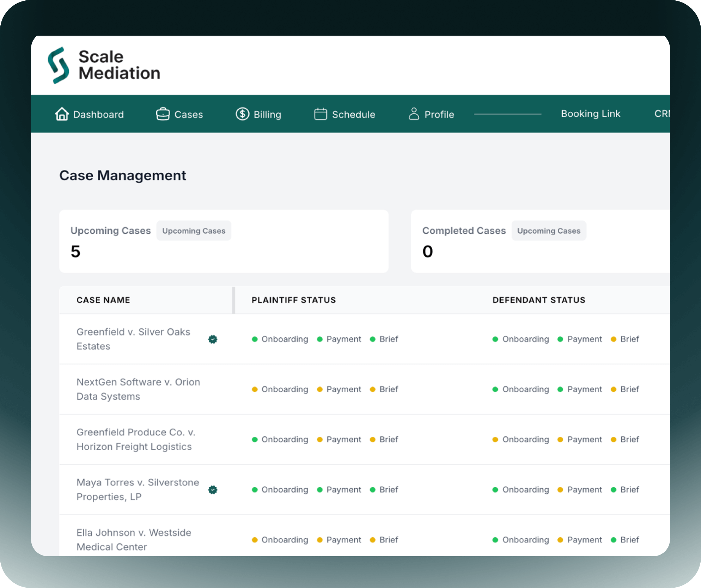Click the Upcoming Cases tag beside count 5
The width and height of the screenshot is (701, 588).
(194, 231)
